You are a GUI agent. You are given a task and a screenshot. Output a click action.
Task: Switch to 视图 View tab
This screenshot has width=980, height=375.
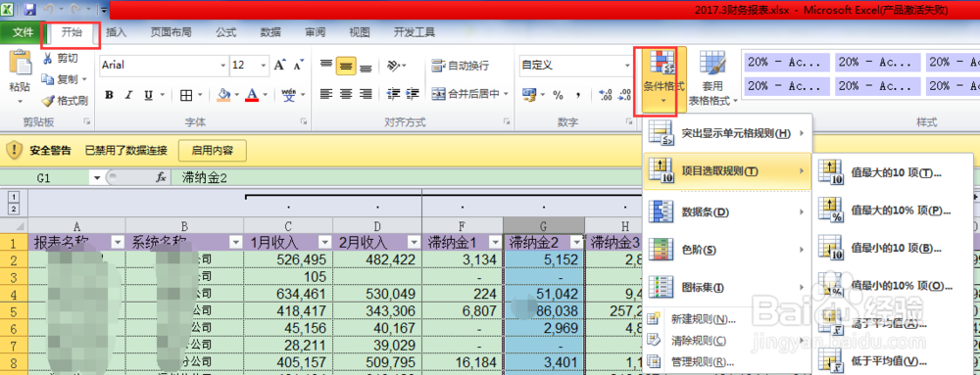click(360, 32)
